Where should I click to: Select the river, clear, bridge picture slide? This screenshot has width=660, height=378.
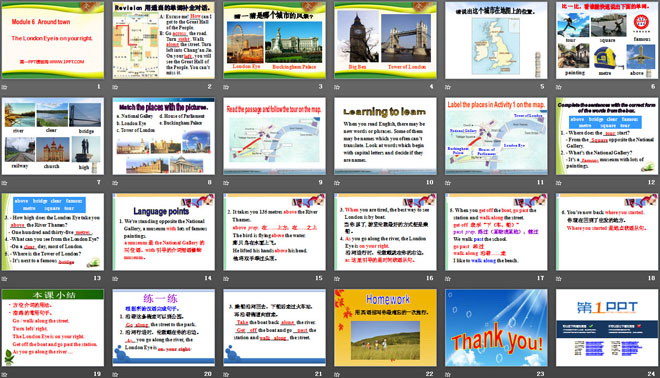coord(53,136)
